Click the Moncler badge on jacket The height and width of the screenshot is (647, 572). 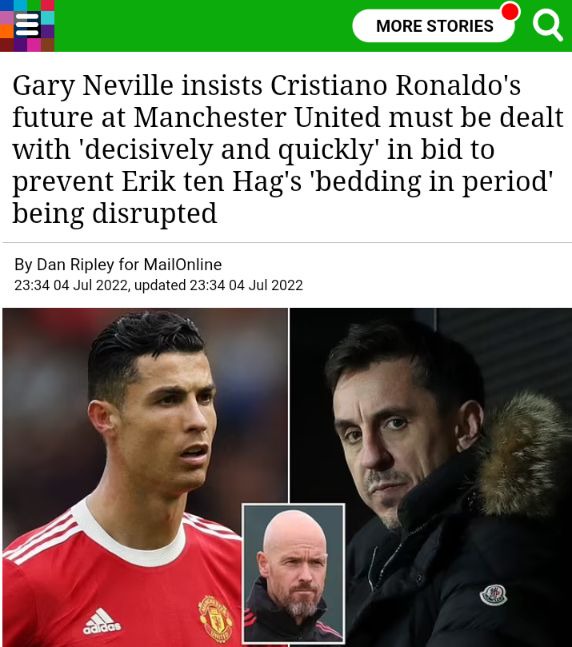click(493, 595)
